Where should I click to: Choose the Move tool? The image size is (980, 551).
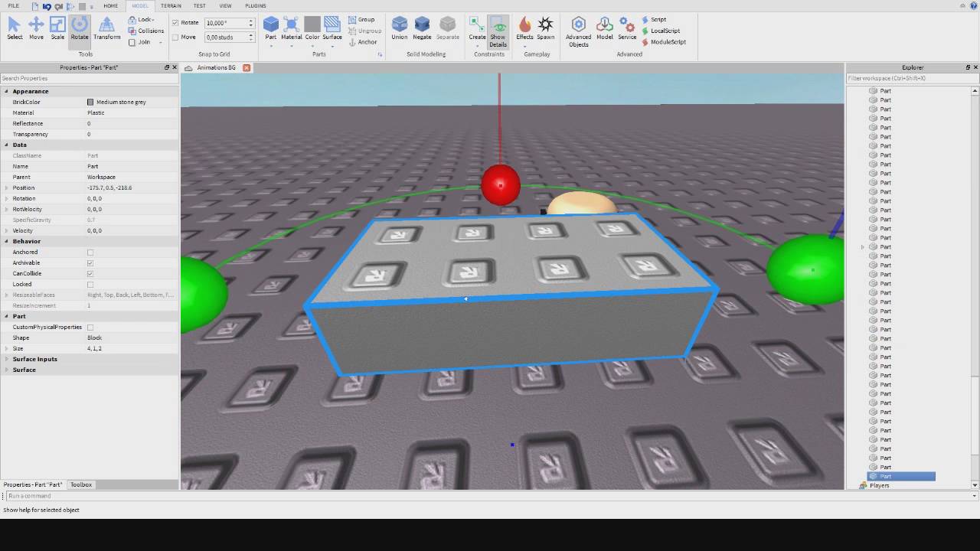click(36, 28)
